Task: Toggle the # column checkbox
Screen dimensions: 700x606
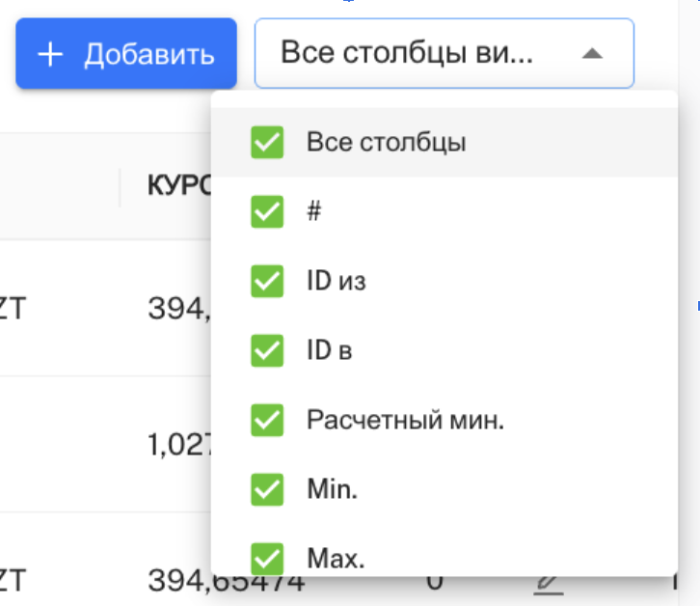Action: (x=267, y=212)
